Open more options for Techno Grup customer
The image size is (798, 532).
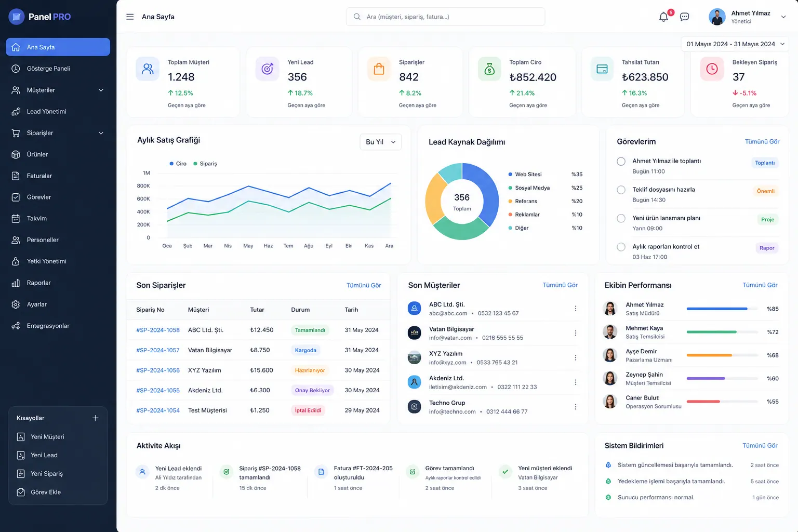pos(576,407)
